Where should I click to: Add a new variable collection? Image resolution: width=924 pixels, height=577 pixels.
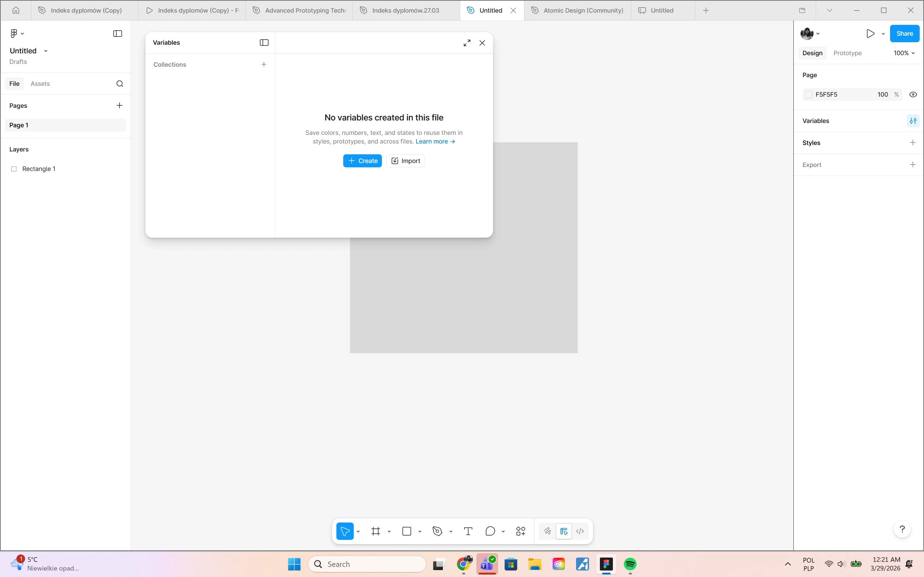point(264,65)
